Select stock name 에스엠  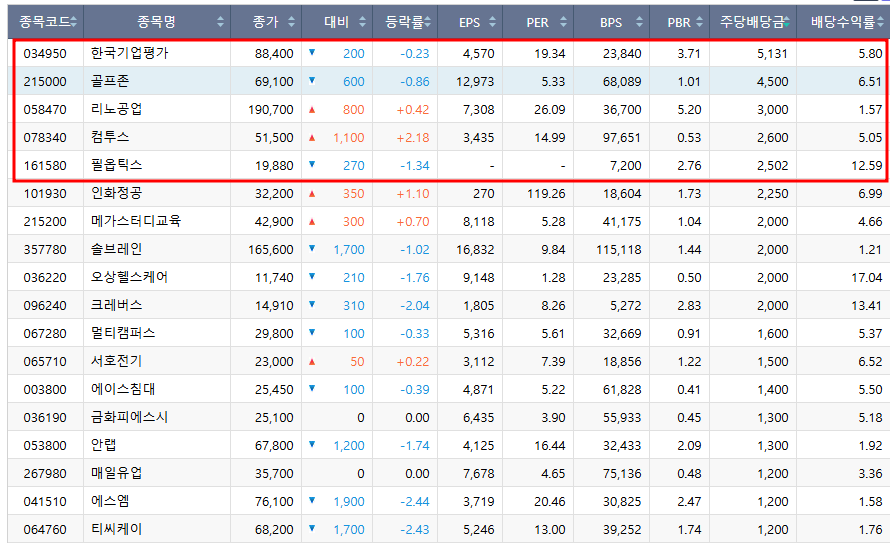110,501
